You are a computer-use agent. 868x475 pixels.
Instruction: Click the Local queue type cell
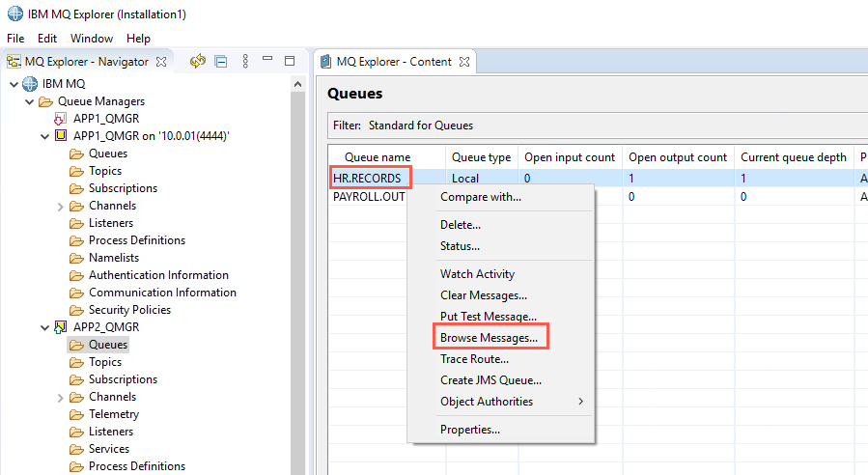coord(465,179)
